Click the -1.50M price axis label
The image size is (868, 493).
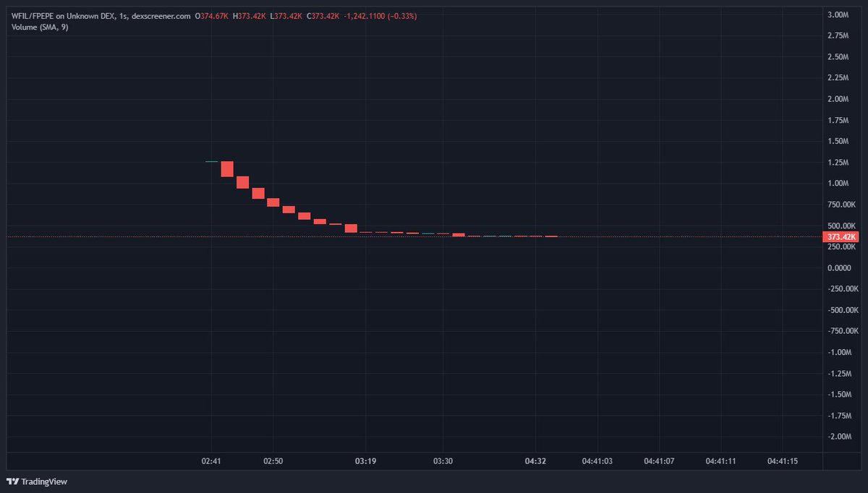coord(839,395)
